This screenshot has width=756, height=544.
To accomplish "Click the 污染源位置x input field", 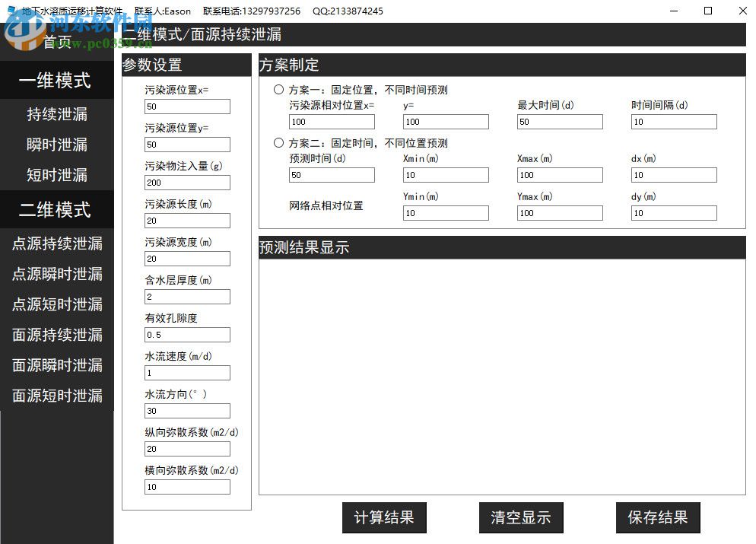I will coord(187,107).
